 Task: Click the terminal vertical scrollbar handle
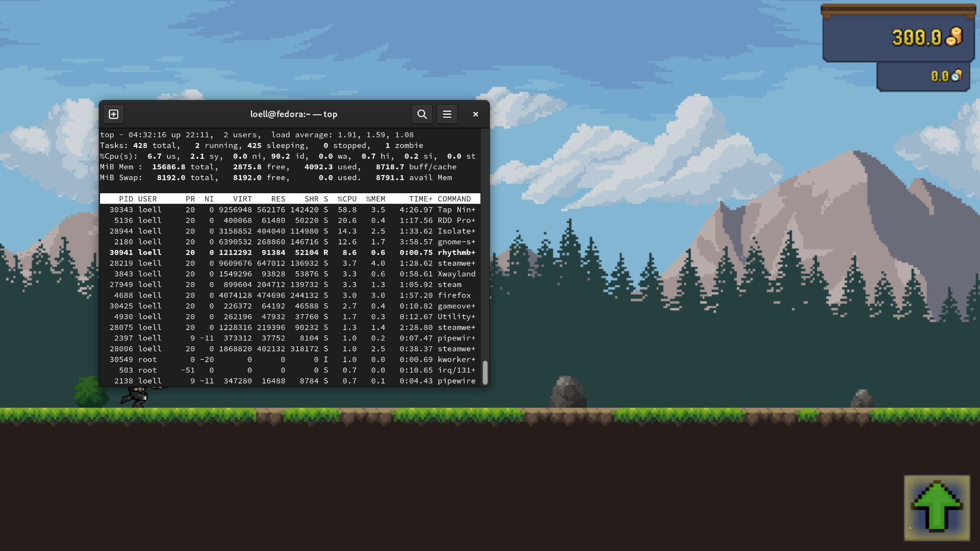pos(485,372)
